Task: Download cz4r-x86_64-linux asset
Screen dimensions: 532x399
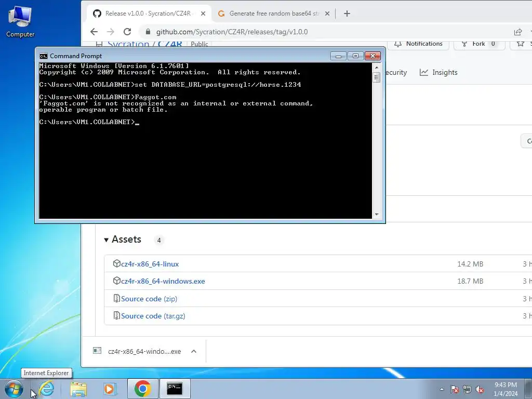Action: coord(150,264)
